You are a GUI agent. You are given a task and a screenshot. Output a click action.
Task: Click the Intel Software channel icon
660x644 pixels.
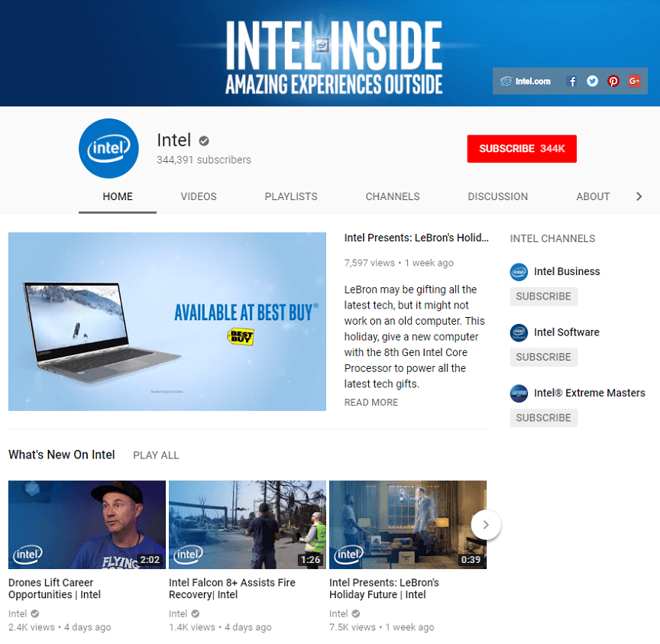click(519, 332)
